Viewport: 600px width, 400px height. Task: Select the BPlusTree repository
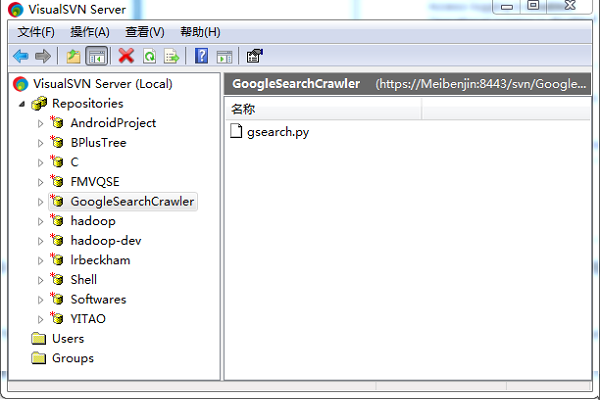pyautogui.click(x=98, y=142)
